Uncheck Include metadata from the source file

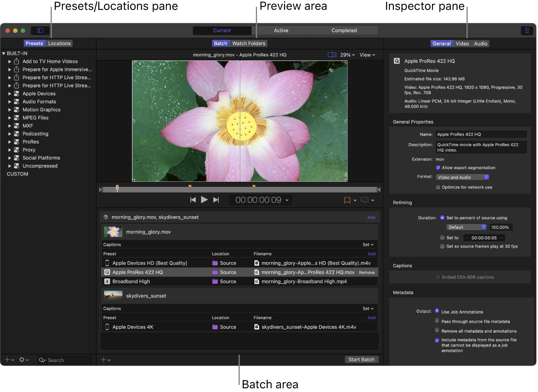437,340
